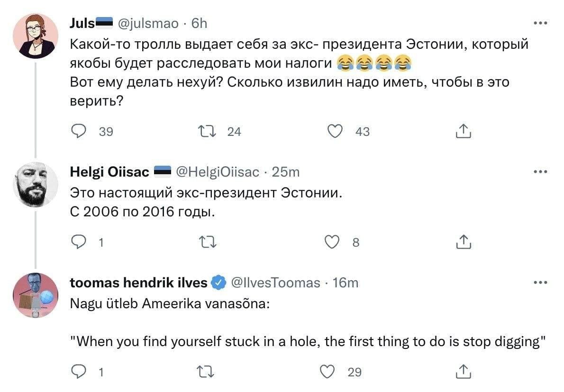Open the @IlvesToomas profile handle
Viewport: 564px width, 392px height.
pos(275,283)
